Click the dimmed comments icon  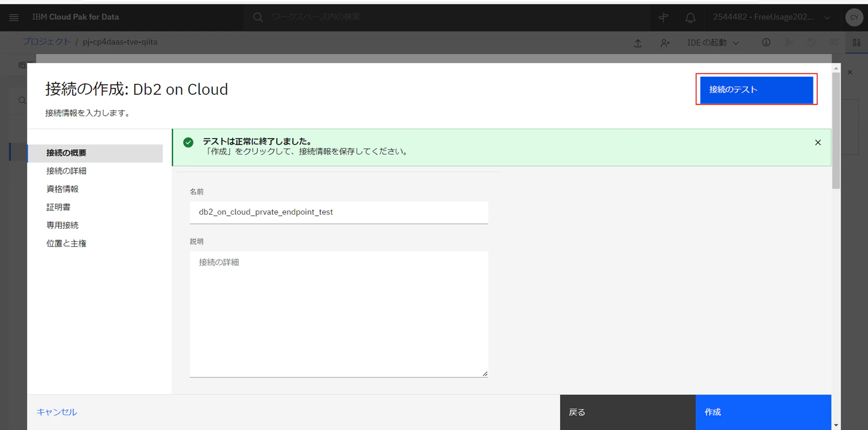(834, 42)
